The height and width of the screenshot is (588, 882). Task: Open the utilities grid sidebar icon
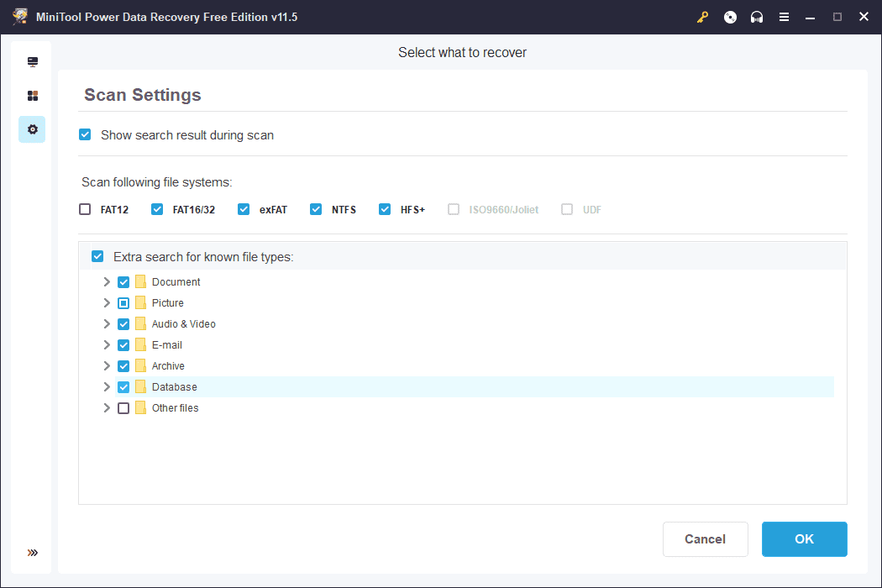[x=33, y=96]
